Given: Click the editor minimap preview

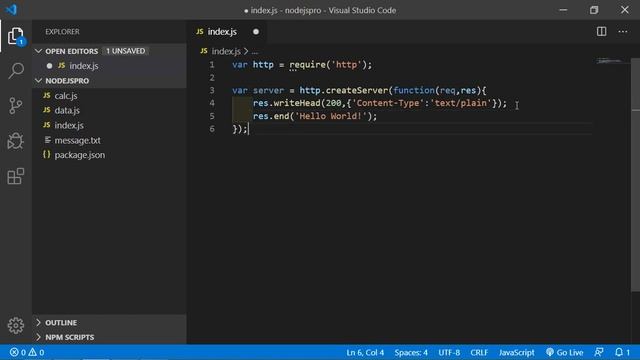Looking at the screenshot, I should [610, 61].
